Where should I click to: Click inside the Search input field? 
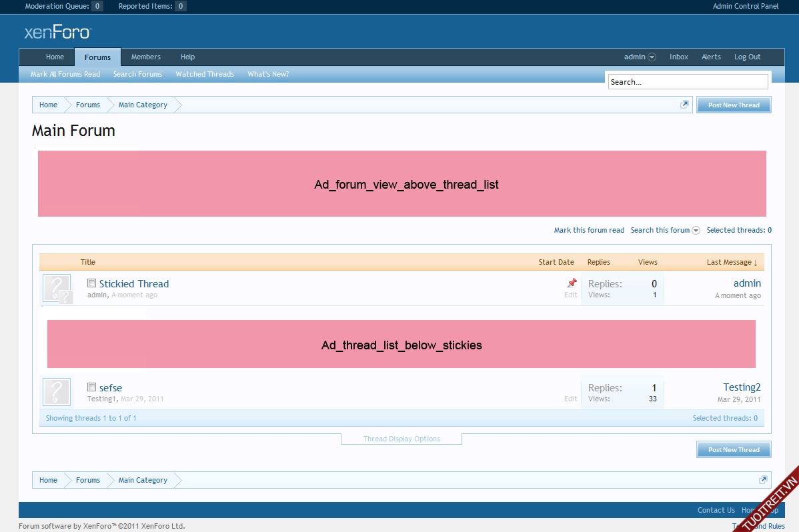click(688, 82)
